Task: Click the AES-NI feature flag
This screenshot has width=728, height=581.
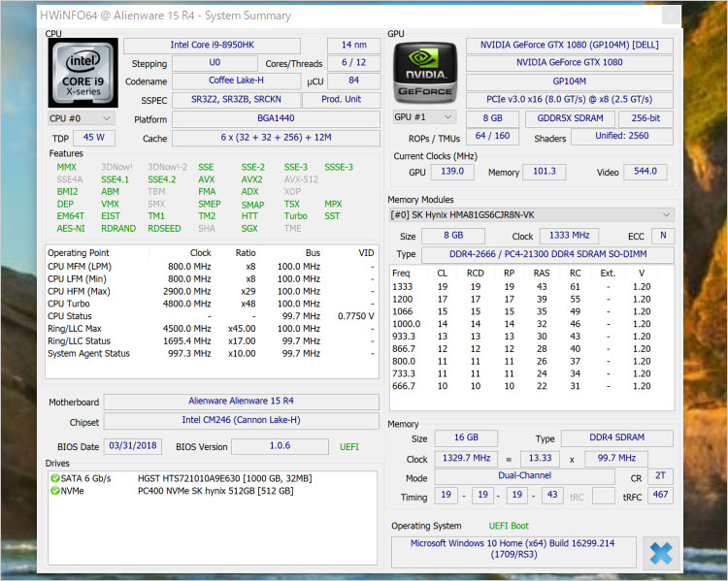Action: point(71,228)
